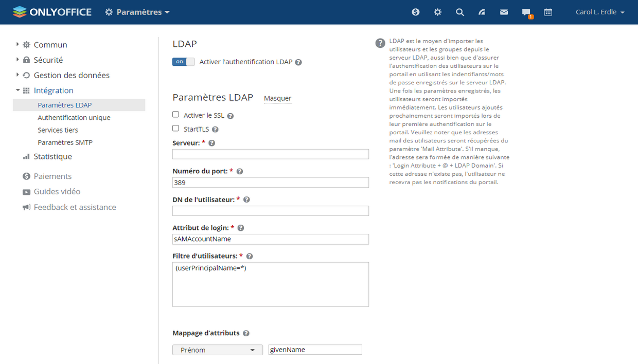This screenshot has width=638, height=364.
Task: Collapse the Intégration section arrow
Action: tap(17, 90)
